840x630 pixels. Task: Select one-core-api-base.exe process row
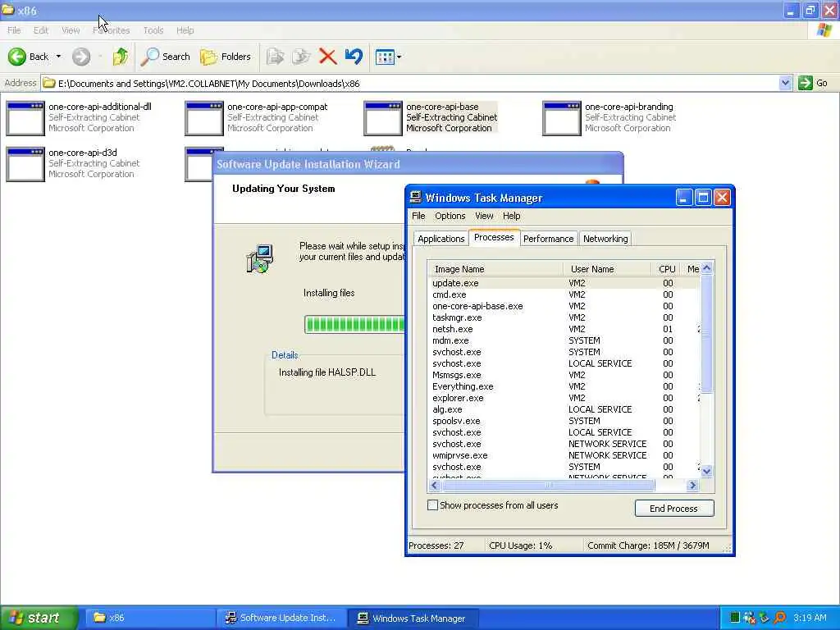pyautogui.click(x=564, y=306)
